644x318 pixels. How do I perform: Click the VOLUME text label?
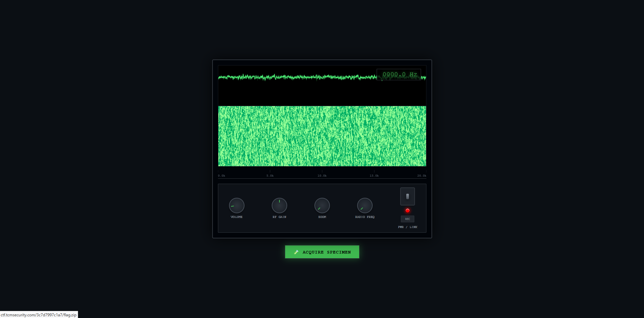(236, 217)
